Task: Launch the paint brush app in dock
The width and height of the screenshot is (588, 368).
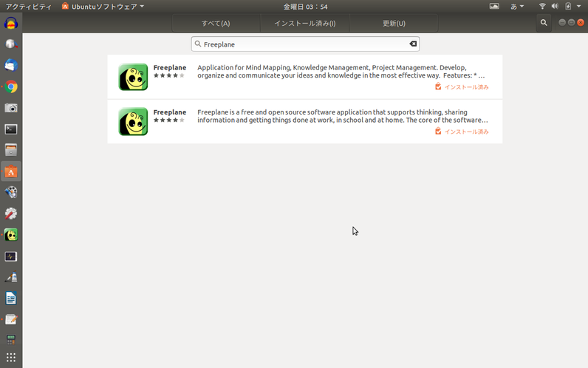Action: [x=11, y=277]
